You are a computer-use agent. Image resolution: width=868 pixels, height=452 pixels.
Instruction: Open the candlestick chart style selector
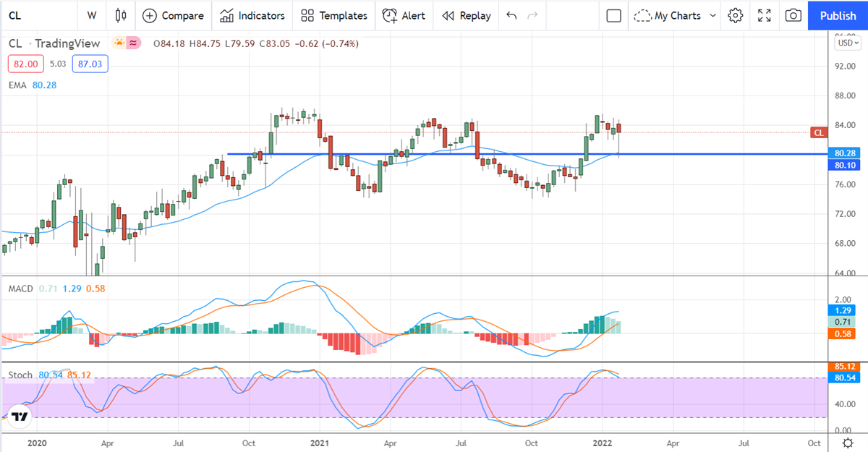click(x=120, y=15)
